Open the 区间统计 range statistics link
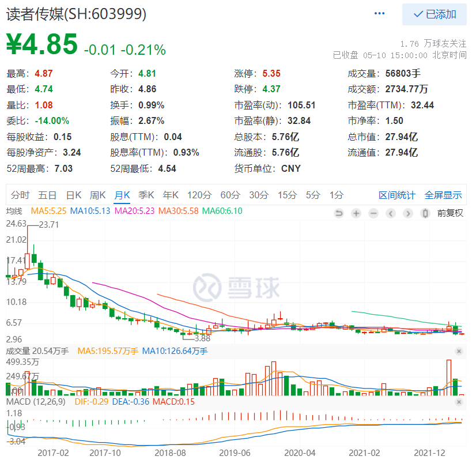 click(x=397, y=195)
